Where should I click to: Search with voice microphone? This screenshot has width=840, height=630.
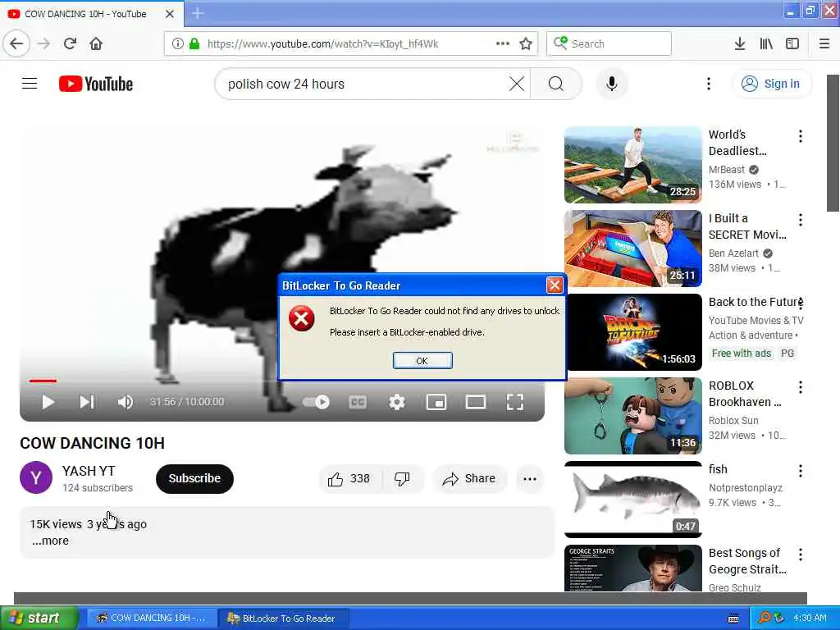[x=611, y=84]
